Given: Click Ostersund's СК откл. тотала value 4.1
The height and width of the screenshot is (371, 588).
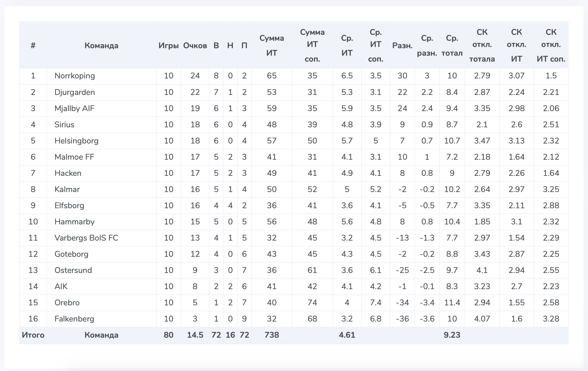Looking at the screenshot, I should click(x=482, y=270).
